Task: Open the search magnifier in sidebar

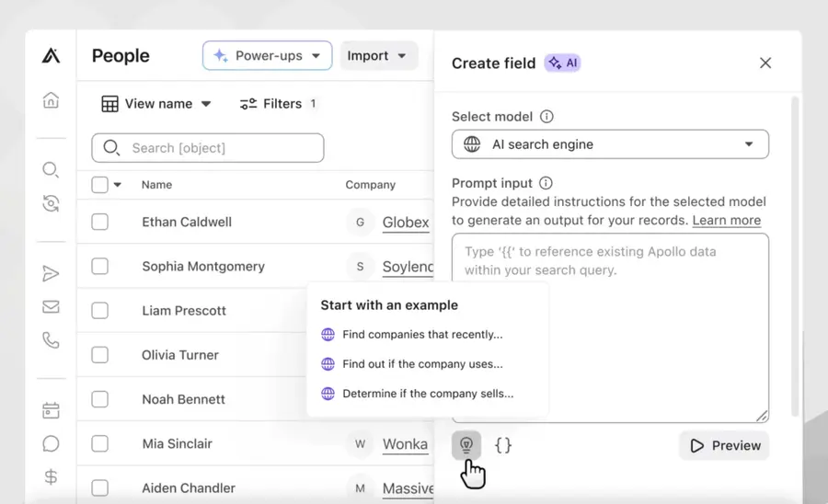Action: coord(51,170)
